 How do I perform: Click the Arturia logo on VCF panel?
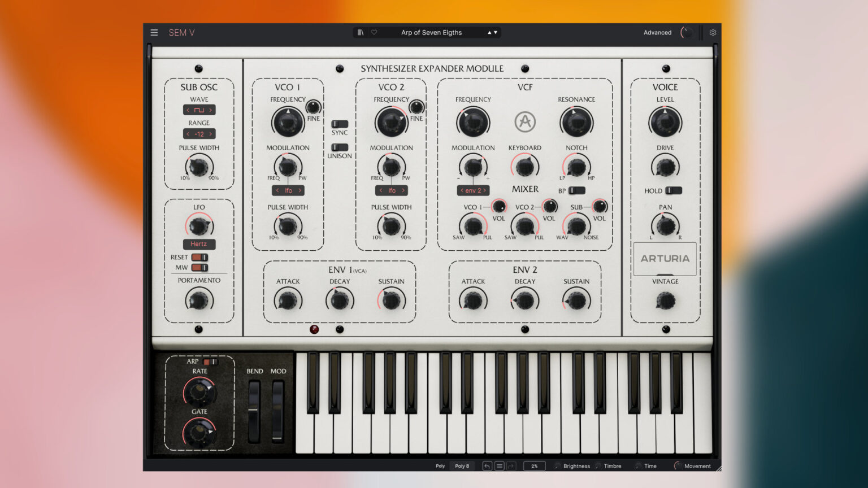click(x=525, y=122)
